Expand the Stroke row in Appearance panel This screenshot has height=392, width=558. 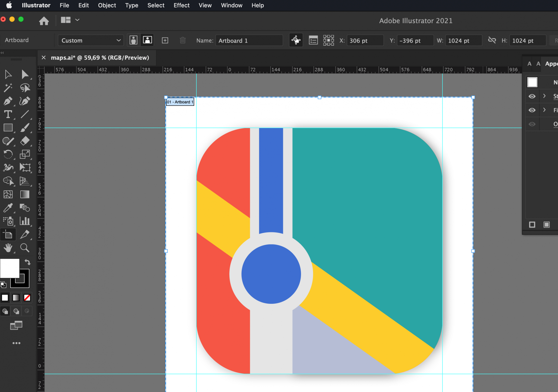544,96
